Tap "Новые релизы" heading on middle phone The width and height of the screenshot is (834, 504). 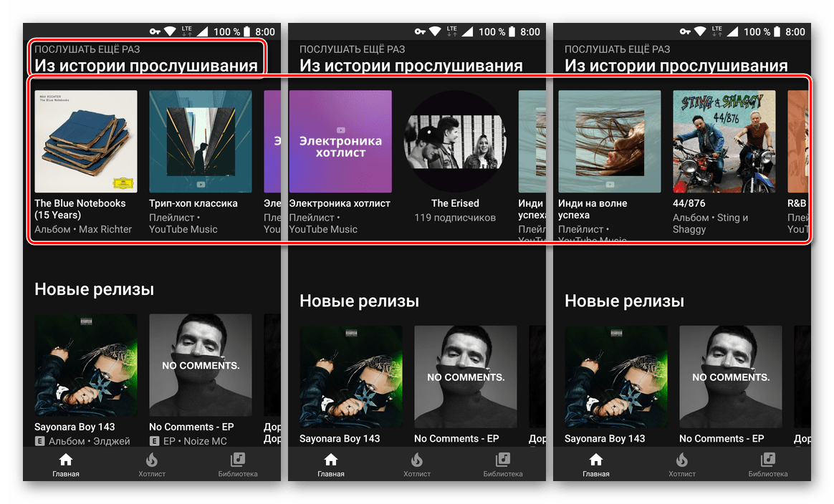tap(359, 301)
